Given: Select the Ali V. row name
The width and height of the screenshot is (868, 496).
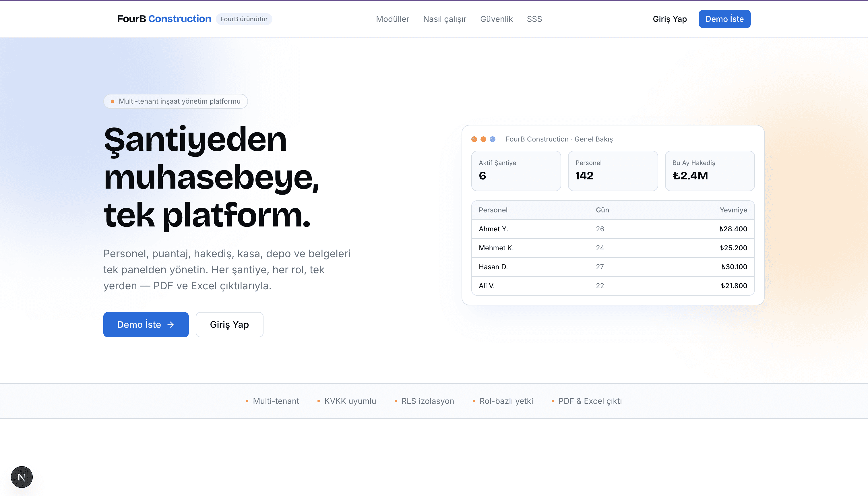Looking at the screenshot, I should (x=487, y=286).
